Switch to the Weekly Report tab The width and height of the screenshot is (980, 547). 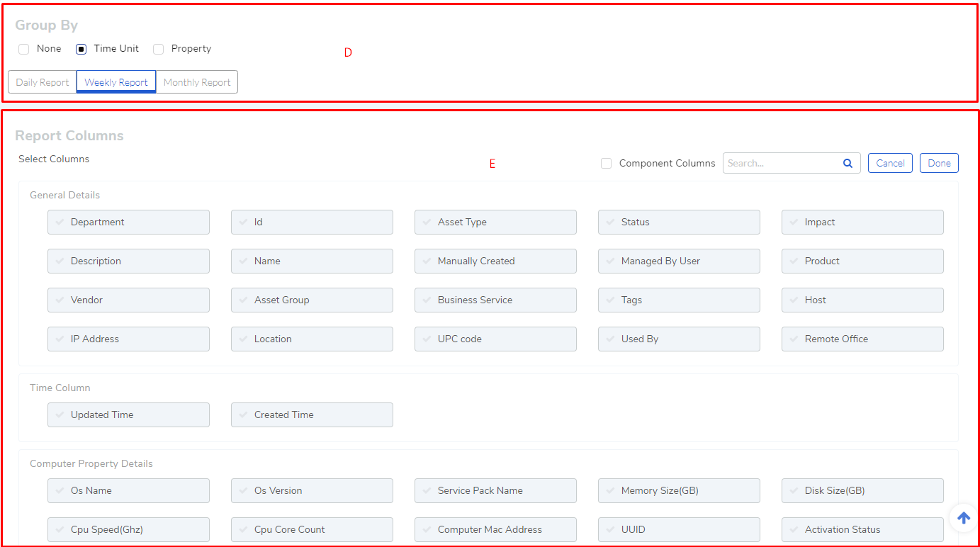[116, 82]
